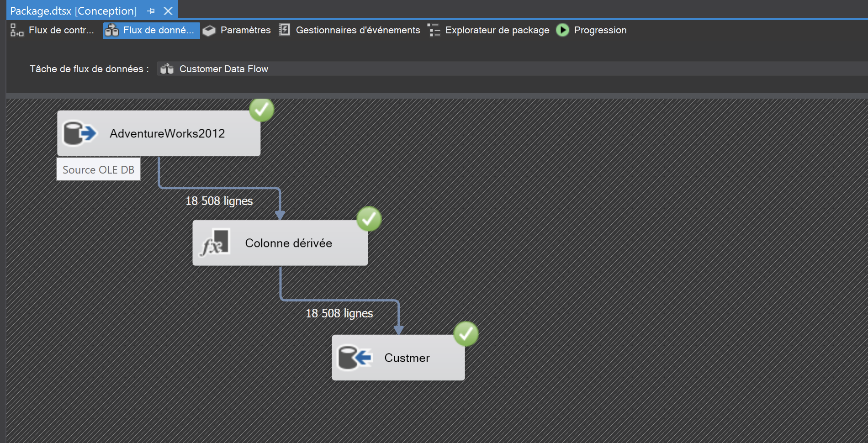
Task: Select the AdventureWorks2012 source component
Action: pyautogui.click(x=167, y=133)
